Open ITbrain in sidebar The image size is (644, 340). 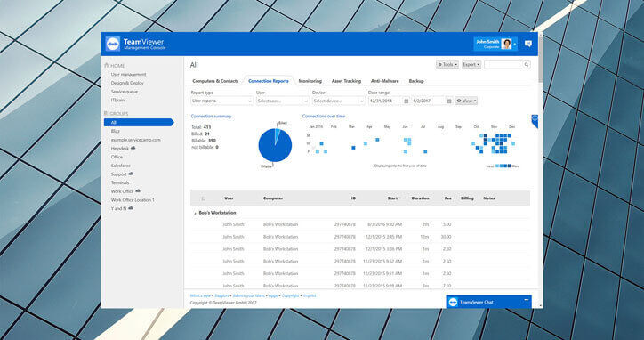[x=117, y=100]
